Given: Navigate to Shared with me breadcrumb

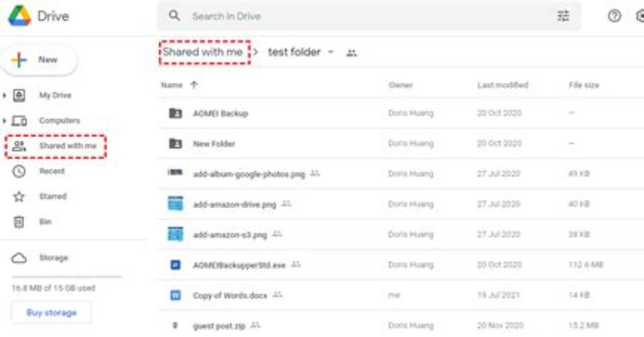Looking at the screenshot, I should tap(203, 52).
